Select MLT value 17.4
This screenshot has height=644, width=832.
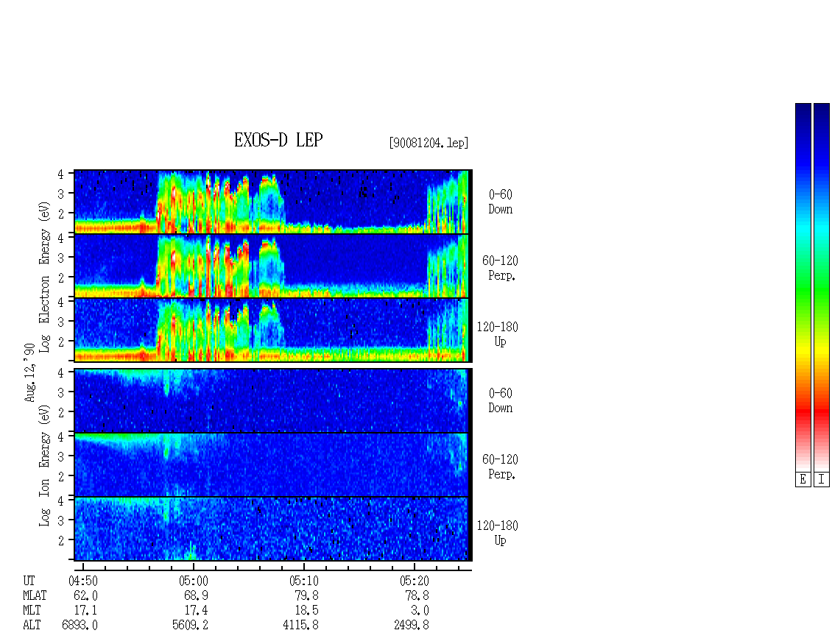[x=197, y=610]
